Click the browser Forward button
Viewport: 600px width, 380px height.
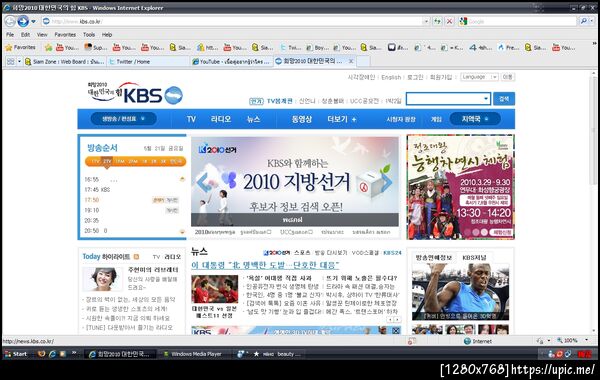[x=23, y=21]
